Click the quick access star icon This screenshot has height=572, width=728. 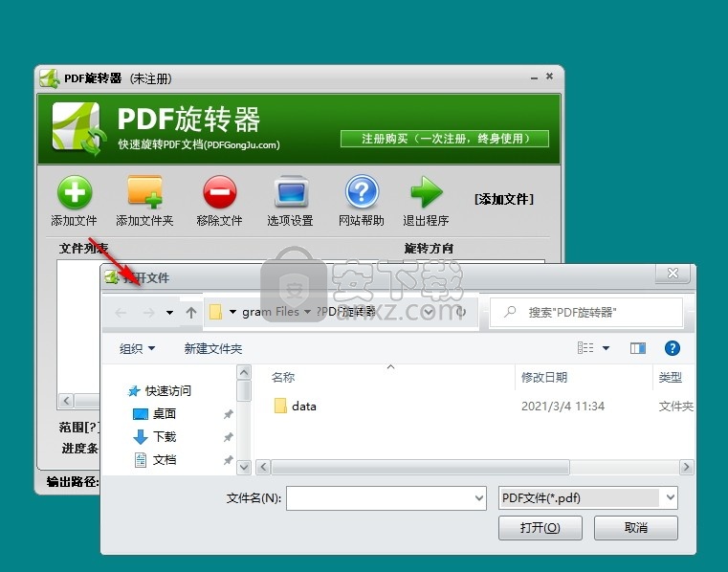[x=134, y=391]
